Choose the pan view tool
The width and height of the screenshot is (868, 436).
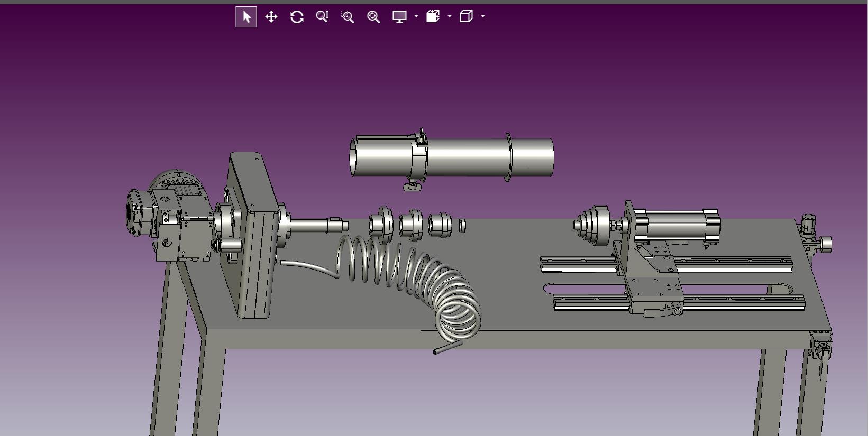[271, 17]
